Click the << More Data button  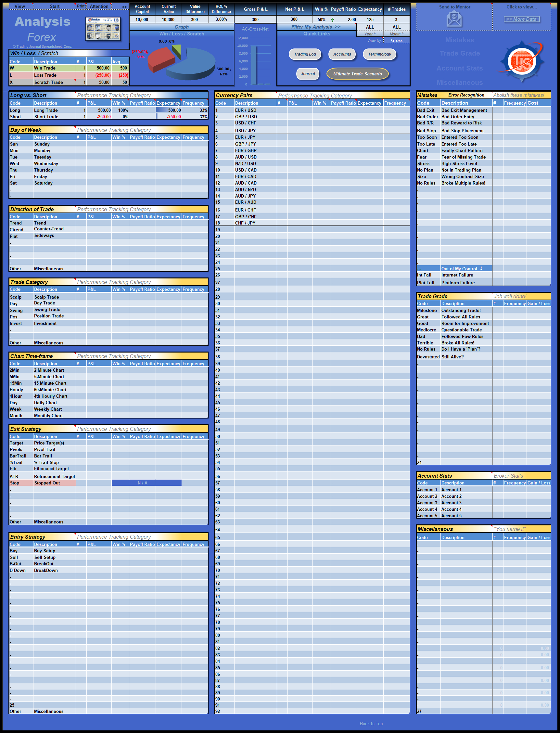click(x=522, y=19)
